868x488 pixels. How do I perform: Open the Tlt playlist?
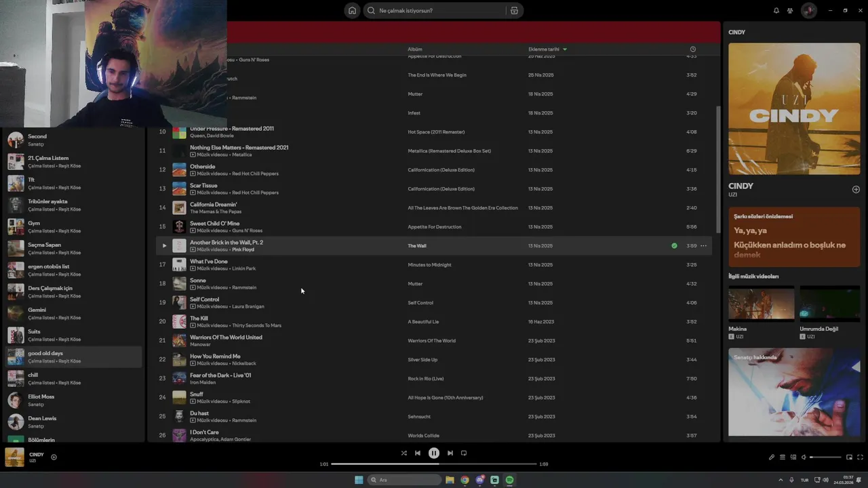(73, 184)
